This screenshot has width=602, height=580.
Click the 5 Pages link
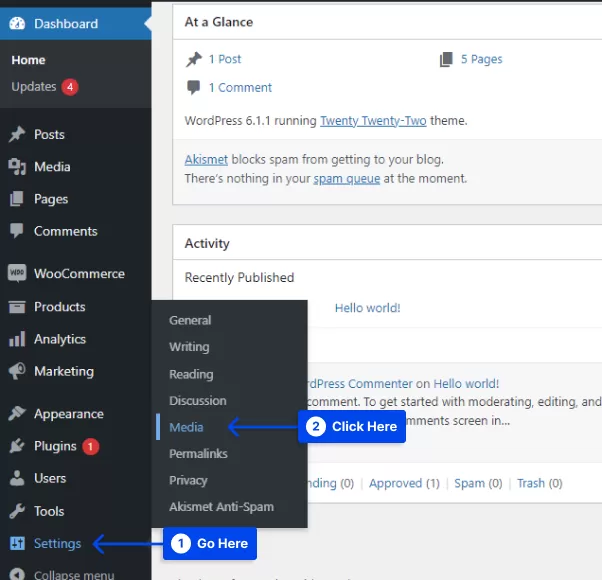[481, 59]
